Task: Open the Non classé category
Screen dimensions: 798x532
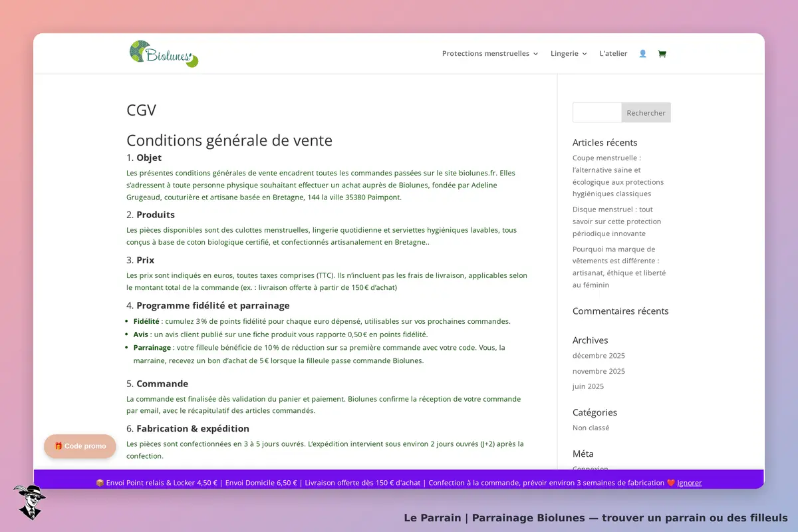Action: [x=591, y=428]
